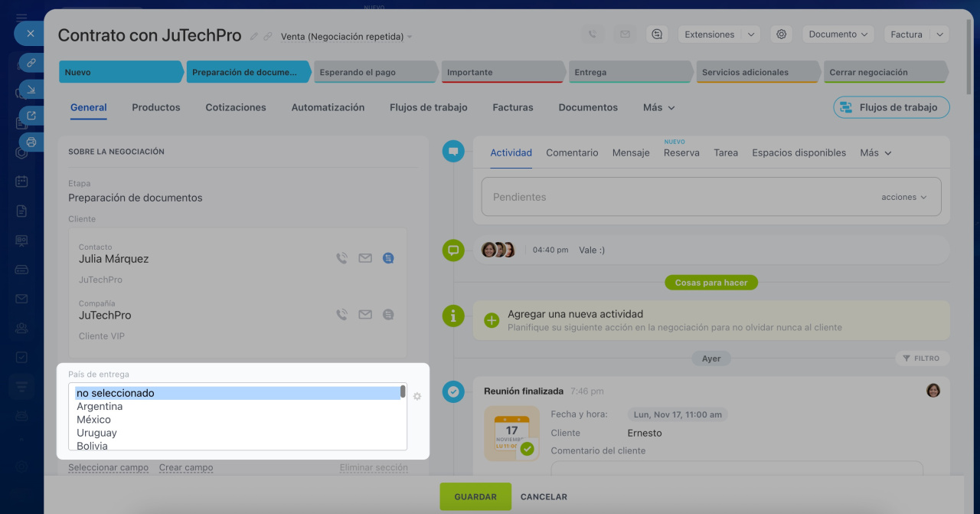Open the Extensiones dropdown arrow
The height and width of the screenshot is (514, 980).
pyautogui.click(x=750, y=34)
